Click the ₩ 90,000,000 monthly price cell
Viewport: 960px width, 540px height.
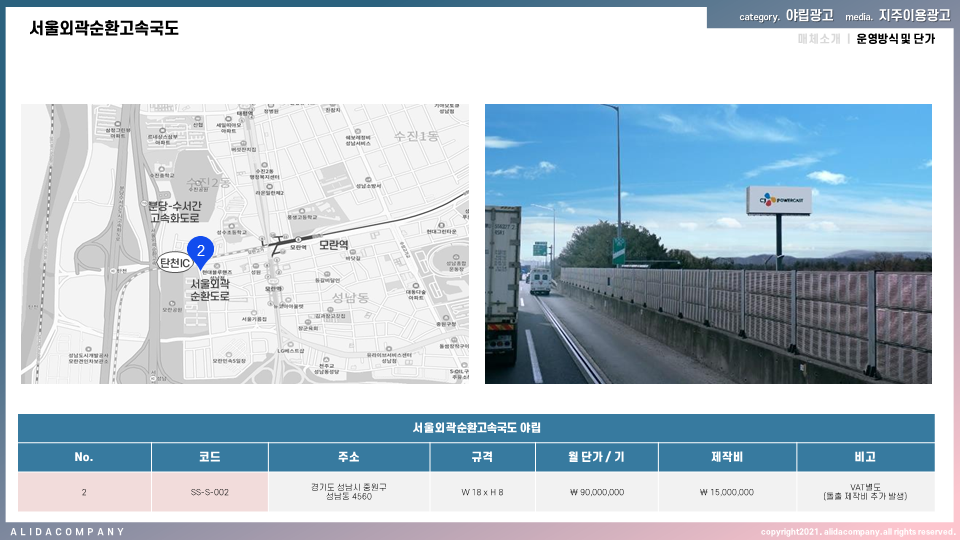tap(596, 492)
